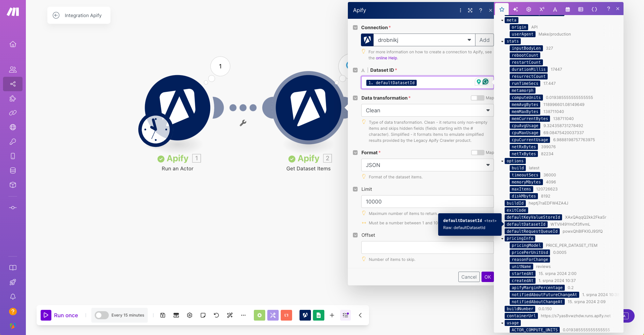Click into the Offset input field

click(427, 247)
